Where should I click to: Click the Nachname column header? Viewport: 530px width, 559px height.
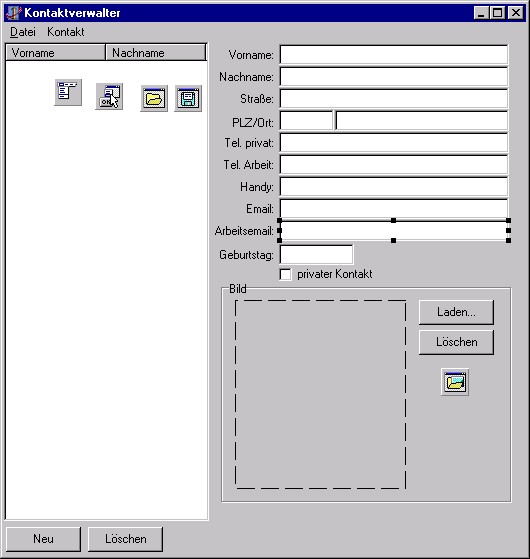[156, 53]
